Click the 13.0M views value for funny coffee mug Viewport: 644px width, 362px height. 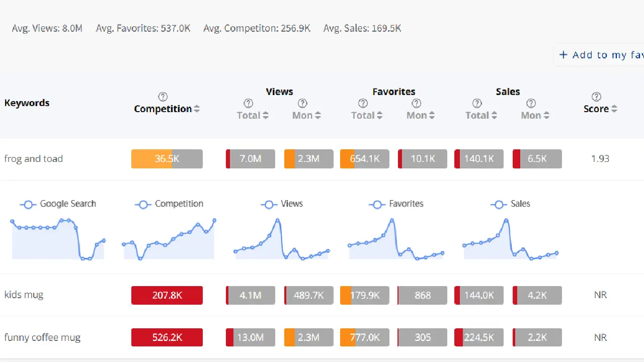[x=250, y=337]
